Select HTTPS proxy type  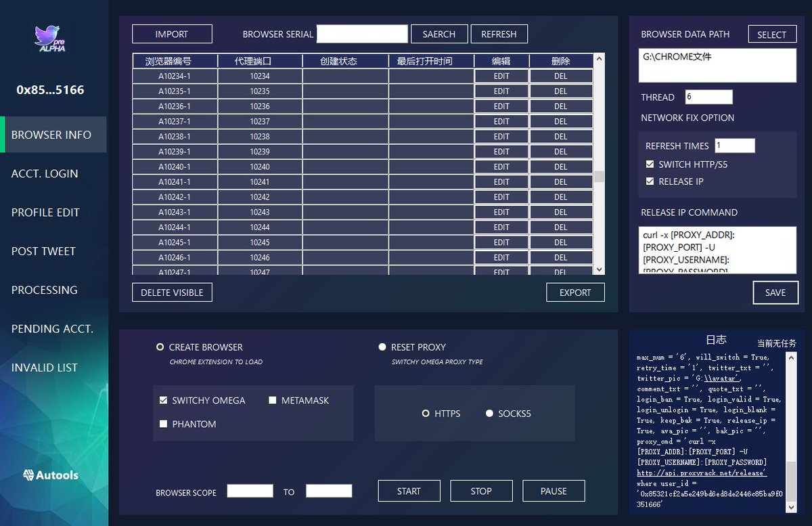426,413
